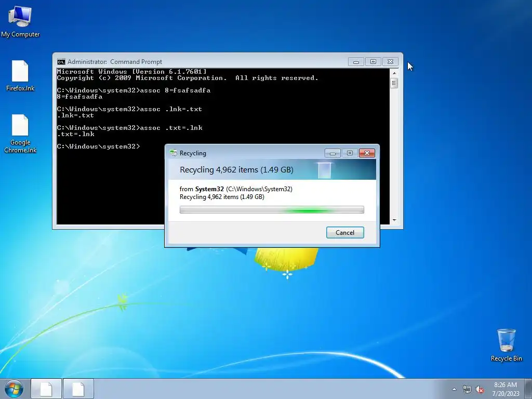Select the Google Chrome.lnk desktop file

coord(20,134)
